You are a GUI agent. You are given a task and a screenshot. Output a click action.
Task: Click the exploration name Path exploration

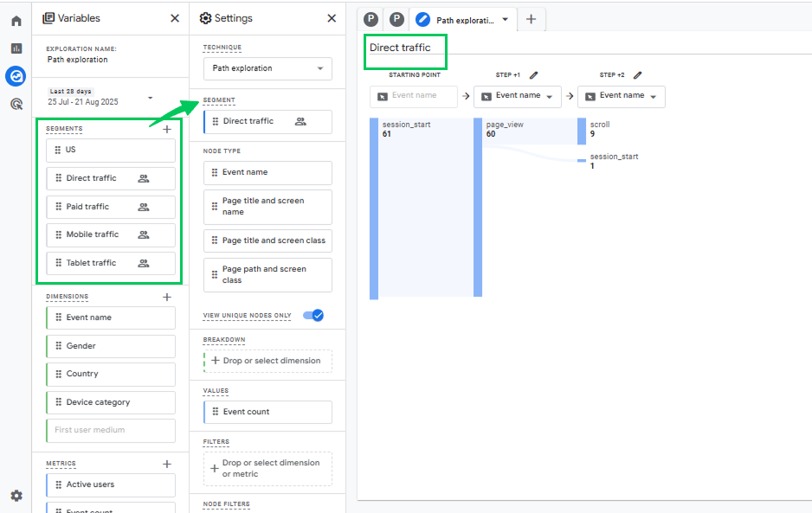pos(78,60)
